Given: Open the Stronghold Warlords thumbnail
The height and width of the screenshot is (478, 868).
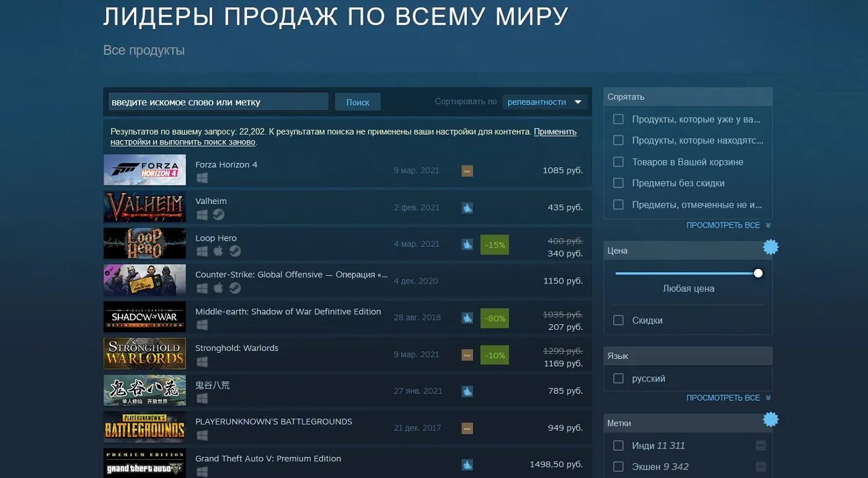Looking at the screenshot, I should (x=144, y=354).
